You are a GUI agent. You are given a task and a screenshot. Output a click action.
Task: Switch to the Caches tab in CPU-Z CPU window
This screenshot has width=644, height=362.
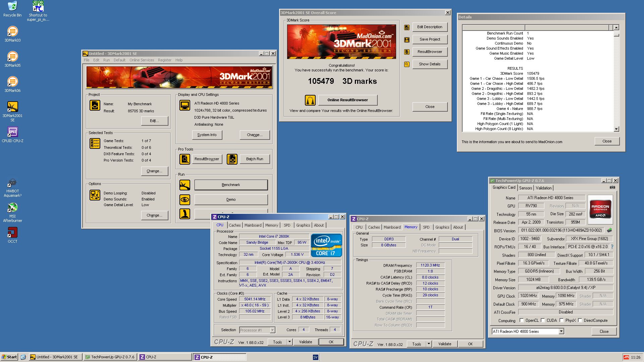(x=234, y=225)
